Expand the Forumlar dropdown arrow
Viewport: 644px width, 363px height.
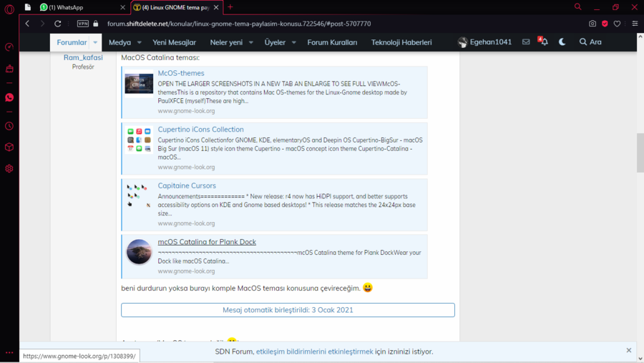tap(95, 42)
